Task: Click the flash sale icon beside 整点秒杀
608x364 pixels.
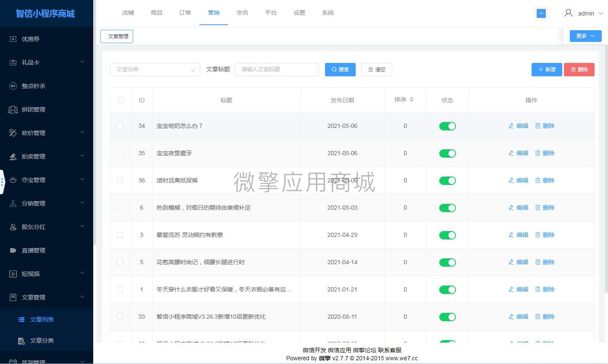Action: [x=13, y=86]
